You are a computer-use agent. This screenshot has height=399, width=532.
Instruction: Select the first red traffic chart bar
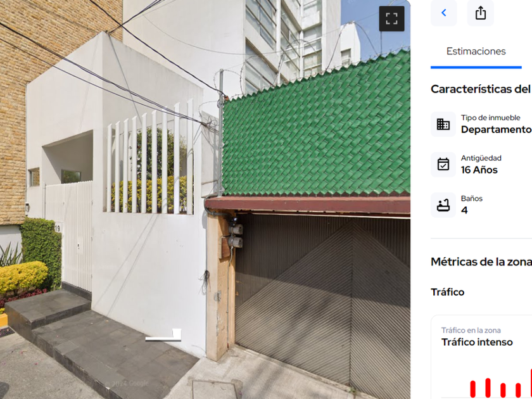pyautogui.click(x=472, y=389)
